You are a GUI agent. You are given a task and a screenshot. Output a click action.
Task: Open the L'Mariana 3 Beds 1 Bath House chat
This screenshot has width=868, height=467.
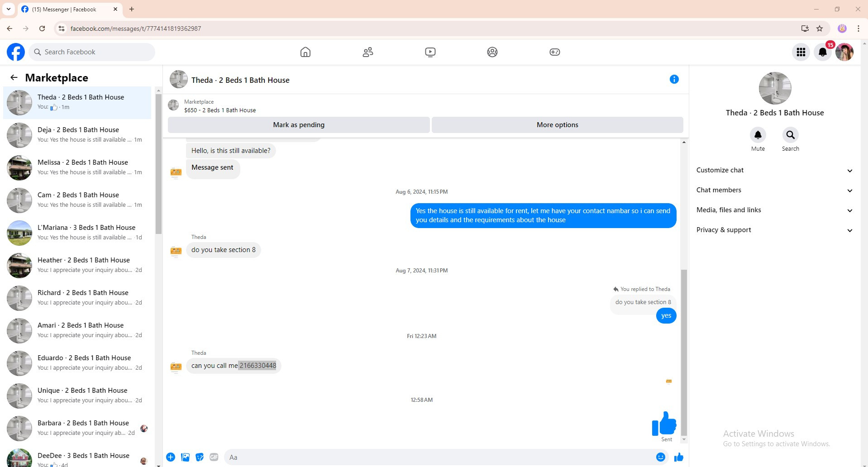77,233
